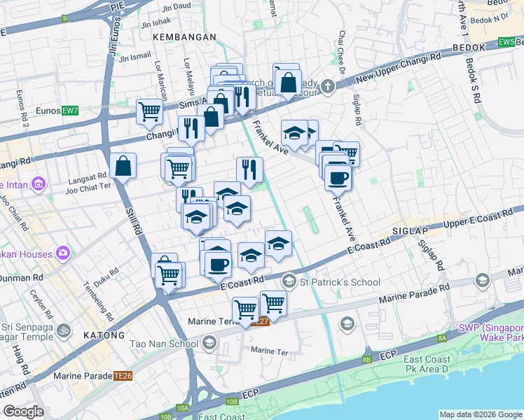Click the KATONG district label
This screenshot has width=524, height=420.
click(104, 335)
